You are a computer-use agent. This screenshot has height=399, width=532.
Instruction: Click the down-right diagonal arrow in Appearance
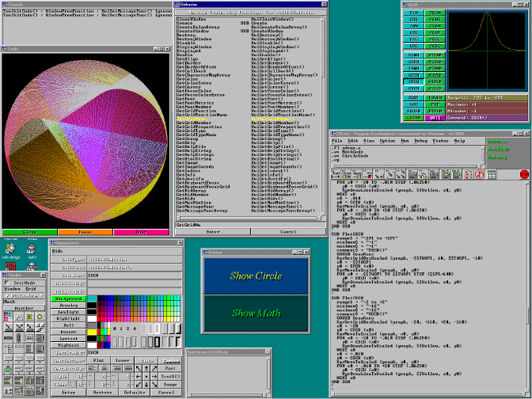[154, 385]
